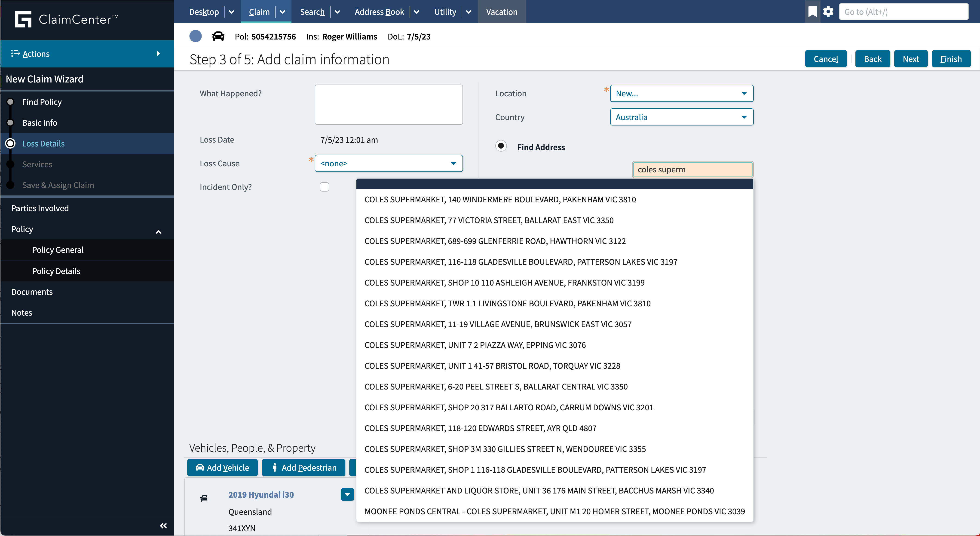Open the Actions menu arrow

158,54
